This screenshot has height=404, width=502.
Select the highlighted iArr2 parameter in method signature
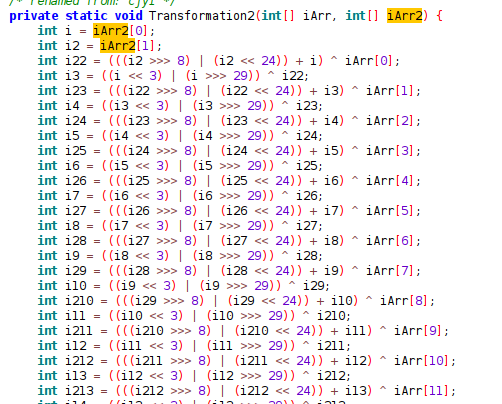405,16
